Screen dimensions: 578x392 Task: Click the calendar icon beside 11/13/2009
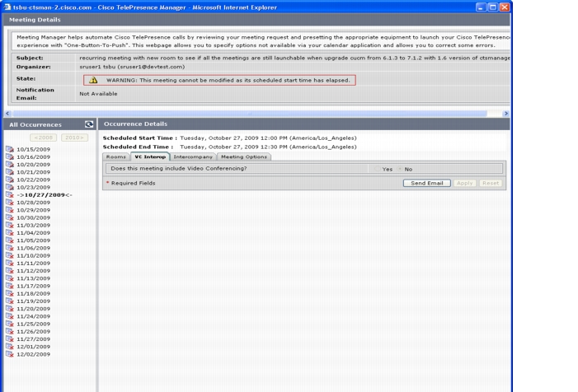[x=10, y=278]
